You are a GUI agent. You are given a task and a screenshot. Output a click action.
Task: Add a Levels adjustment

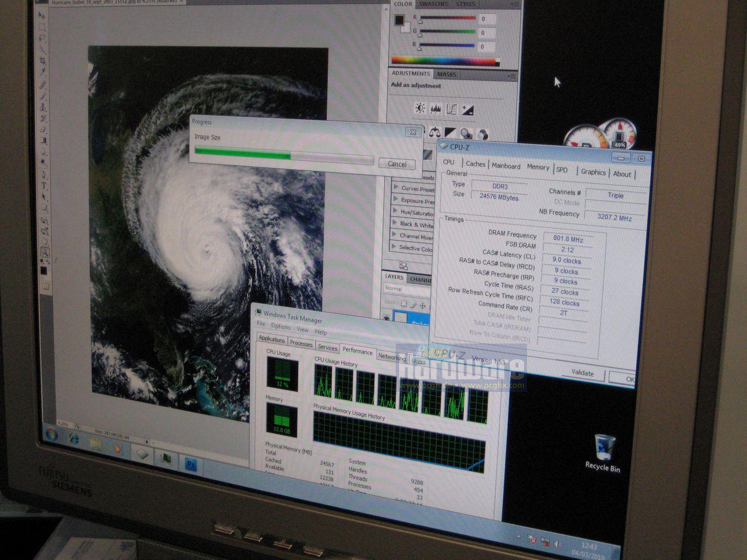click(x=435, y=108)
